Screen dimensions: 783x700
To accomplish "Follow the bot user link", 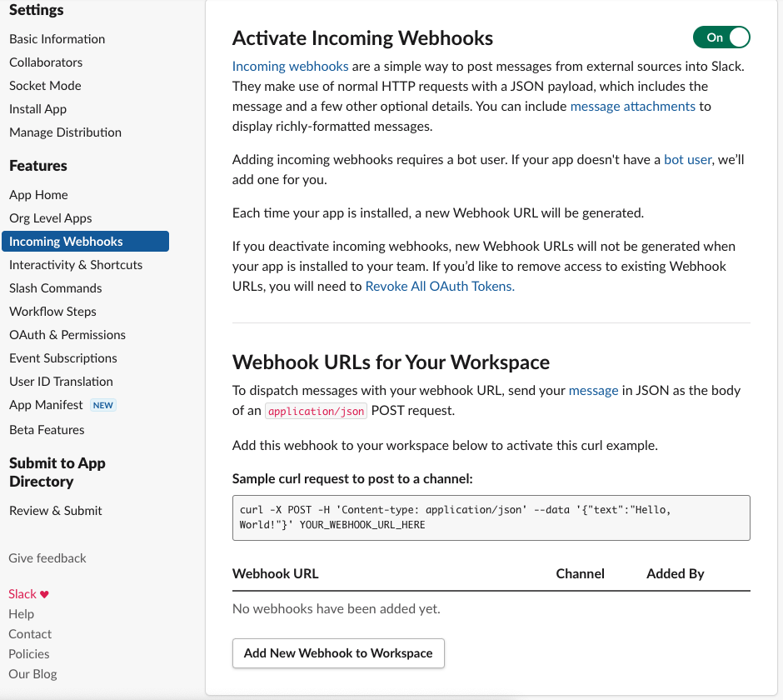I will tap(687, 160).
